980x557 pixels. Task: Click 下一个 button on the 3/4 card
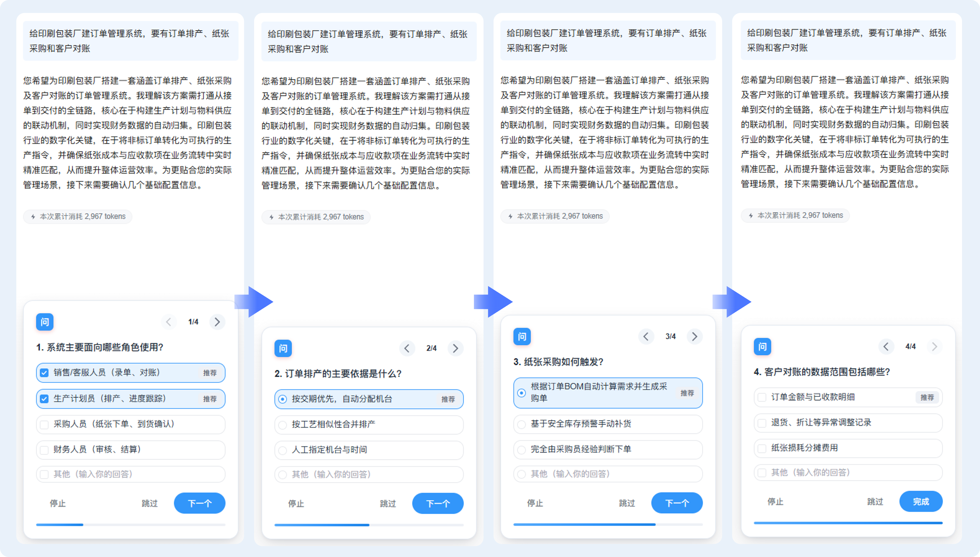pyautogui.click(x=677, y=503)
